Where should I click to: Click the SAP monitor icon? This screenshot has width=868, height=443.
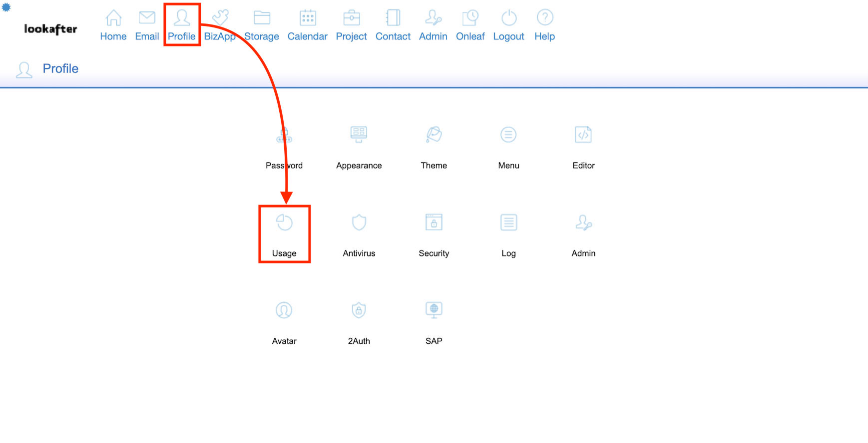(x=434, y=310)
